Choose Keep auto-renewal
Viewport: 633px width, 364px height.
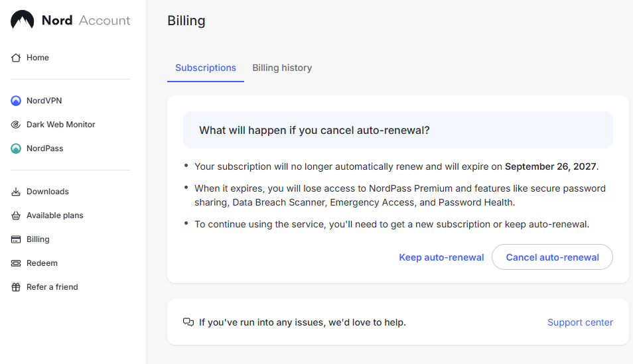[441, 257]
